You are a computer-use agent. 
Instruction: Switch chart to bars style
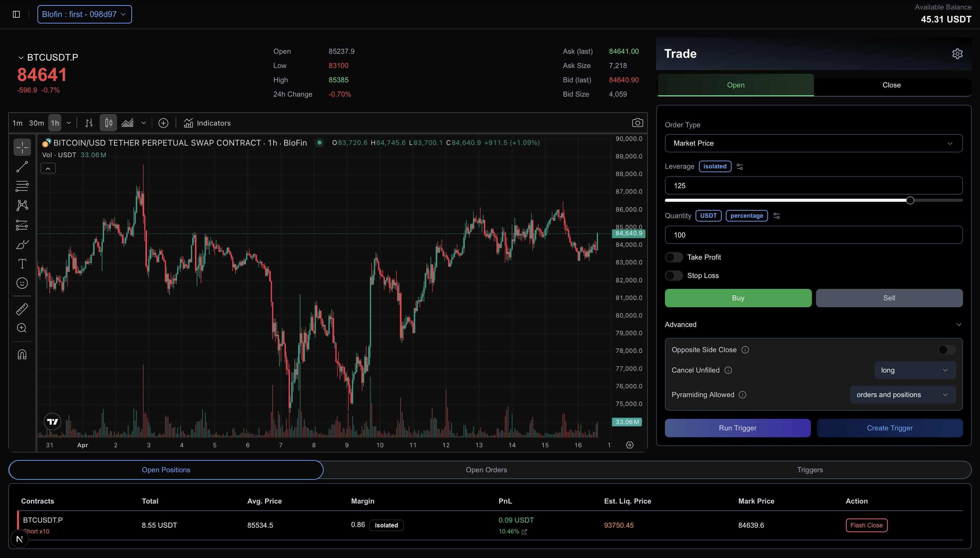[x=89, y=123]
